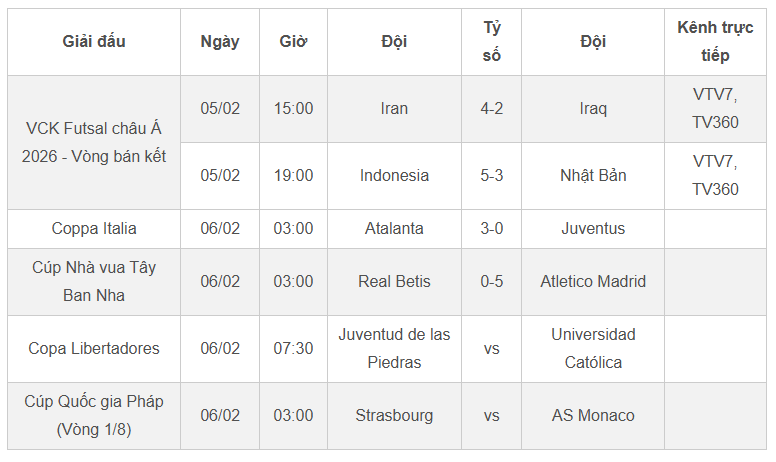Select the VCK Futsal châu Á 2026 cell
This screenshot has width=776, height=462.
[94, 142]
